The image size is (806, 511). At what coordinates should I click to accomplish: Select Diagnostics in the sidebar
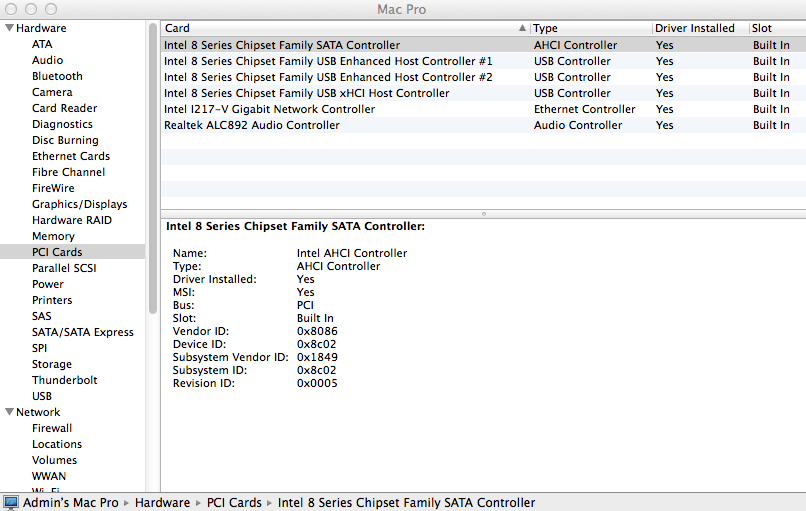(x=62, y=124)
